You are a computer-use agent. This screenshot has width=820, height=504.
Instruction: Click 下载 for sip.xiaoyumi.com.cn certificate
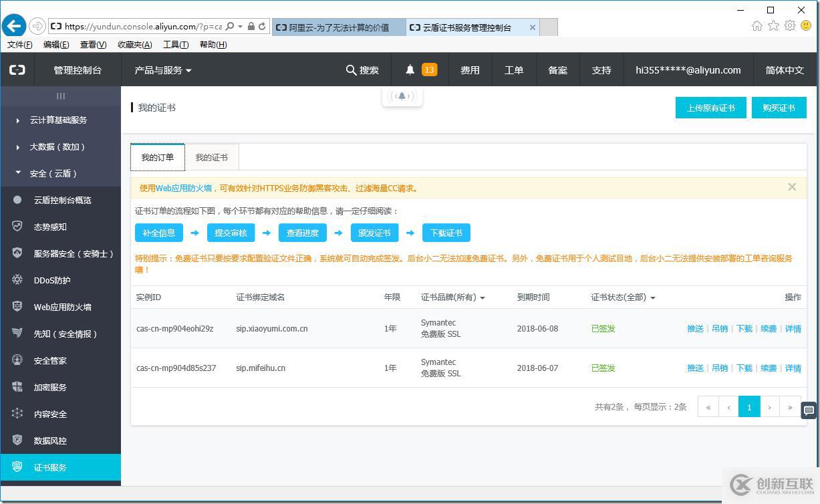pyautogui.click(x=744, y=328)
